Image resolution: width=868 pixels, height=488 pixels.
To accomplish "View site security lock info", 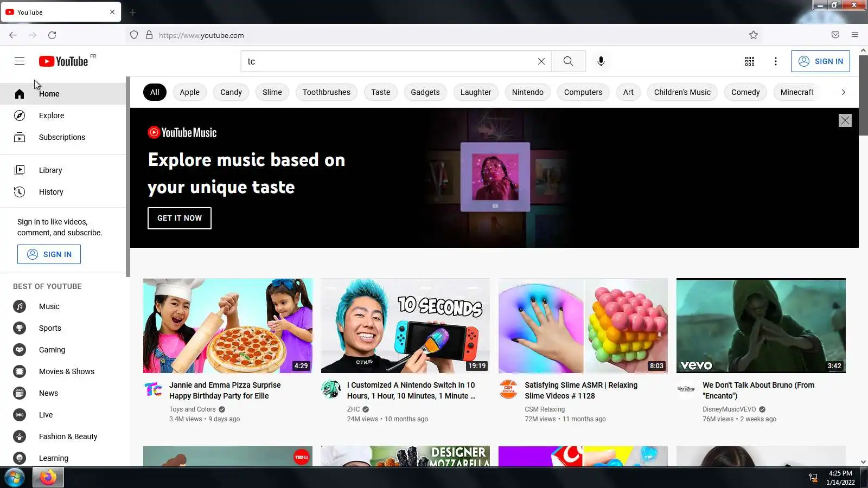I will click(149, 35).
